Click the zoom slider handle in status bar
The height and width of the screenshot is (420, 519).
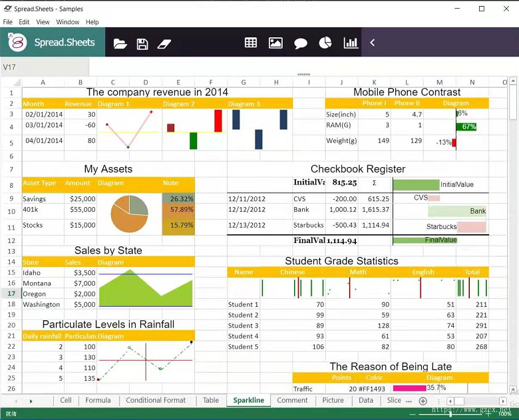[x=450, y=414]
